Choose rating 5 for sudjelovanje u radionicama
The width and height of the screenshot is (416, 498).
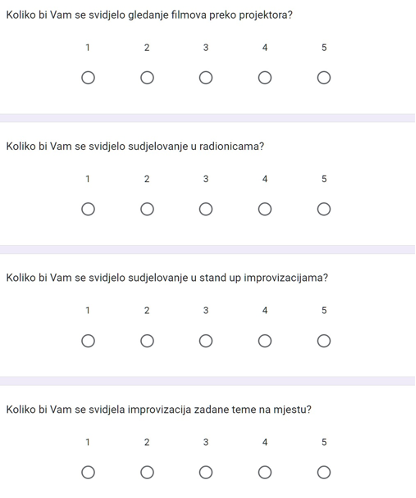coord(324,209)
